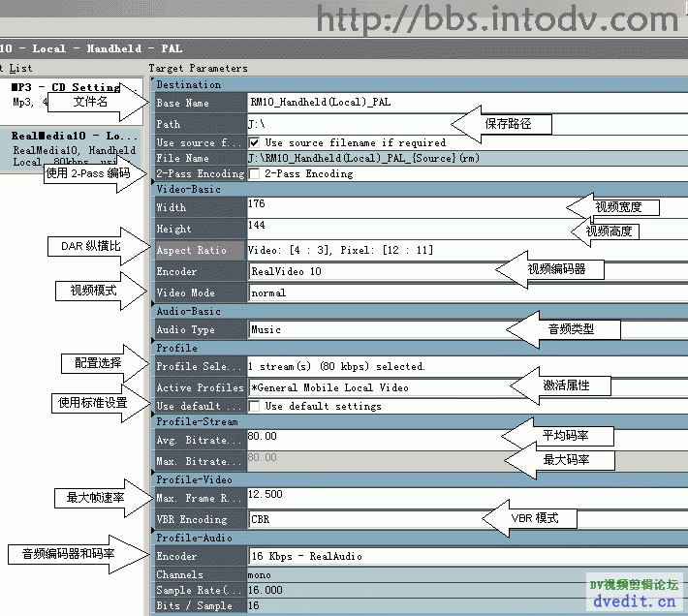Open VBR Encoding dropdown showing CBR
The height and width of the screenshot is (616, 688).
(x=467, y=519)
